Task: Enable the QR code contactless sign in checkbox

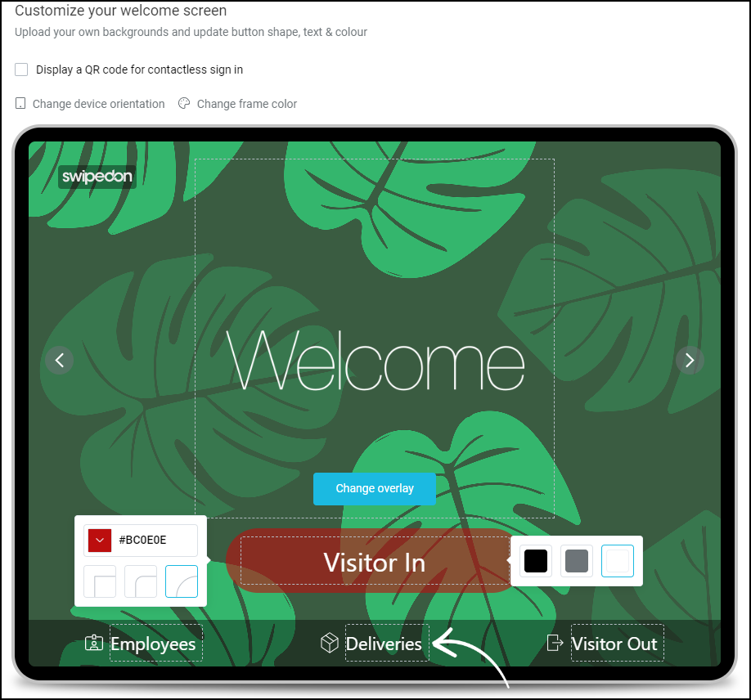Action: tap(21, 70)
